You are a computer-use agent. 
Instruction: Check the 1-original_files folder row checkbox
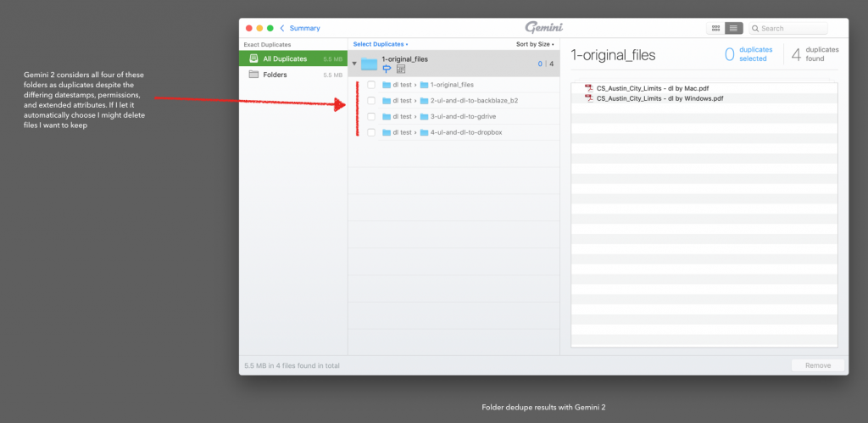(371, 85)
